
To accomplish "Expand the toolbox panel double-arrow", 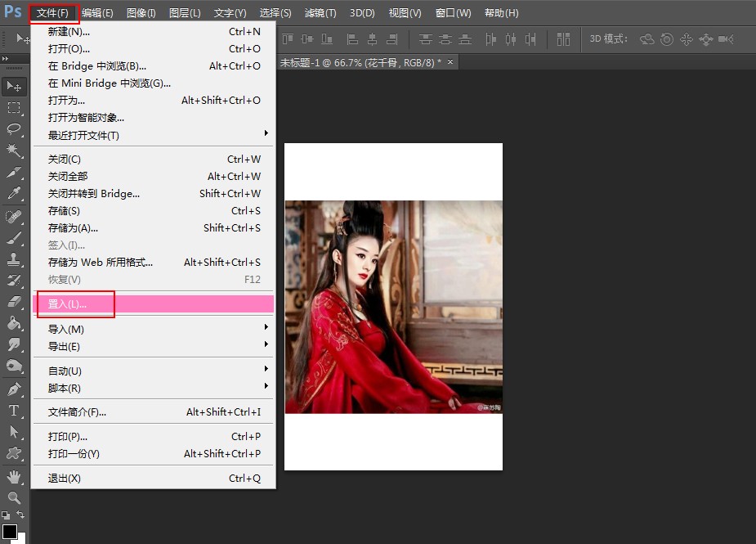I will tap(5, 58).
